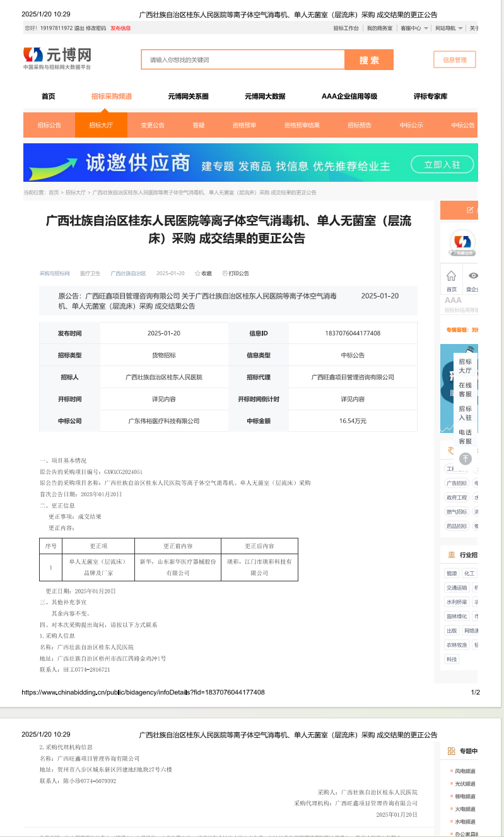Screen dimensions: 504x837
Task: Click the 风电频道 bullet icon
Action: pos(450,771)
